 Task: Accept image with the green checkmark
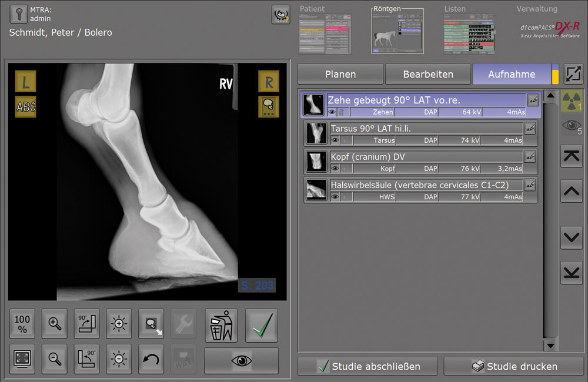tap(262, 325)
